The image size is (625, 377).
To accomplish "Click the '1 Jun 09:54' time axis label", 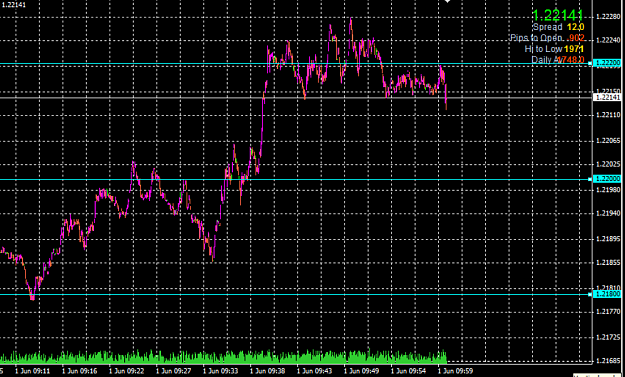I will click(409, 371).
